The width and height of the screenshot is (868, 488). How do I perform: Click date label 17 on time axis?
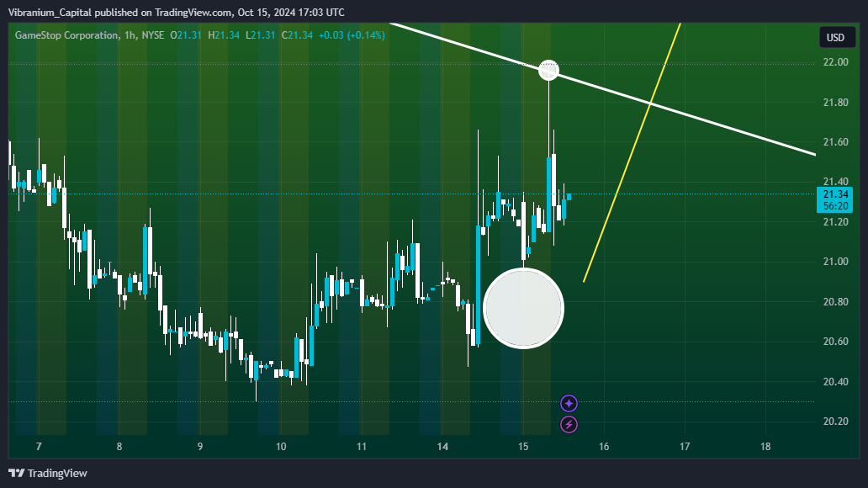point(685,447)
